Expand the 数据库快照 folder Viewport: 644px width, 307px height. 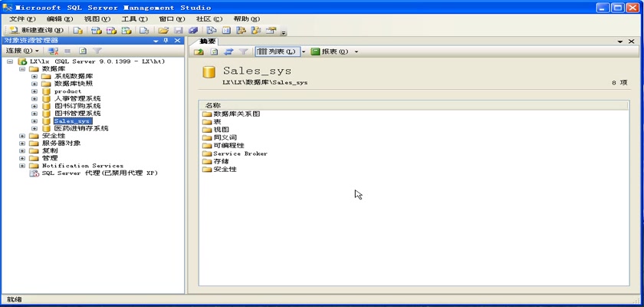click(34, 84)
